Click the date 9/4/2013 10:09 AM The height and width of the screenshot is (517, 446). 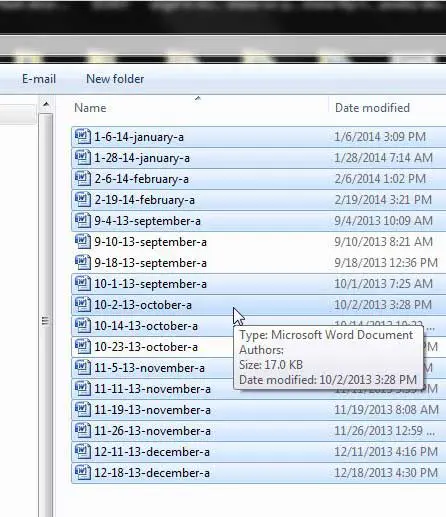[x=383, y=221]
